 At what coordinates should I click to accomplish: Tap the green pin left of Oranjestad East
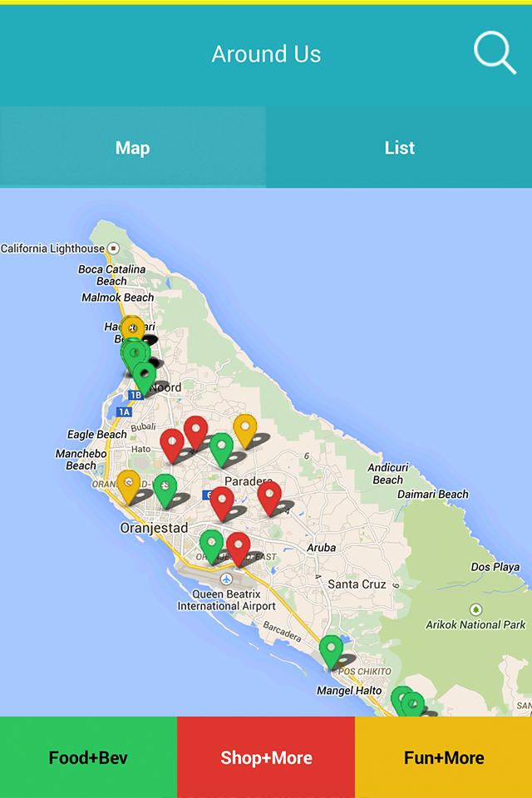tap(211, 546)
